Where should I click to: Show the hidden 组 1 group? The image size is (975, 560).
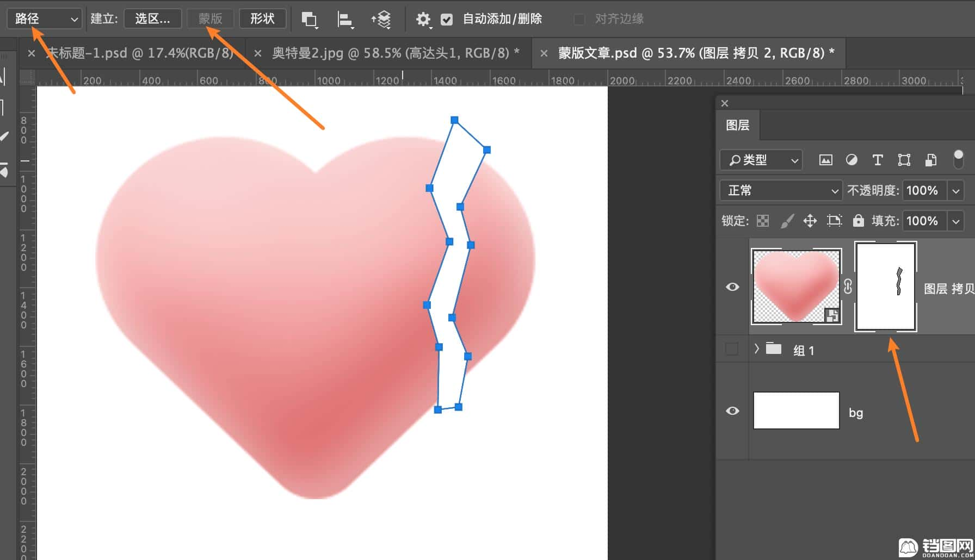click(x=732, y=349)
